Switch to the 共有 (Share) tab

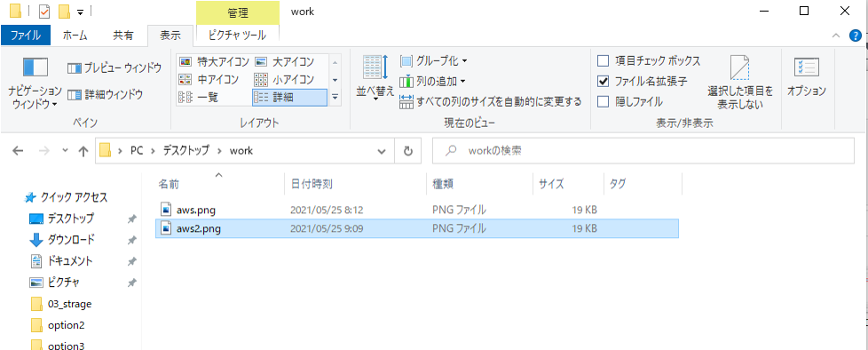pos(122,36)
